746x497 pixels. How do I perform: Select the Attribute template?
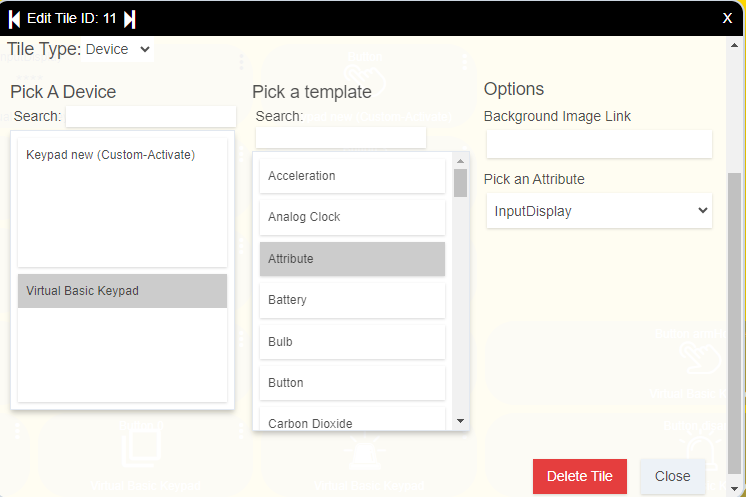coord(352,259)
